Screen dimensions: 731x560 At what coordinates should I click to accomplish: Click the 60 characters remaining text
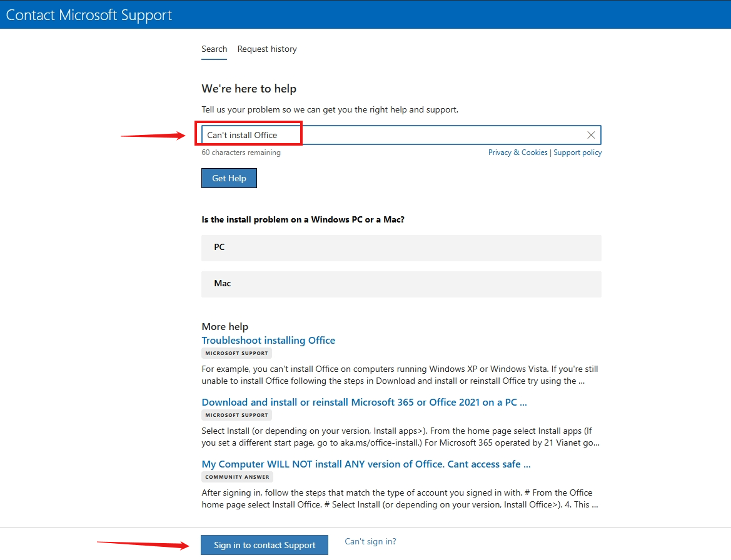241,152
